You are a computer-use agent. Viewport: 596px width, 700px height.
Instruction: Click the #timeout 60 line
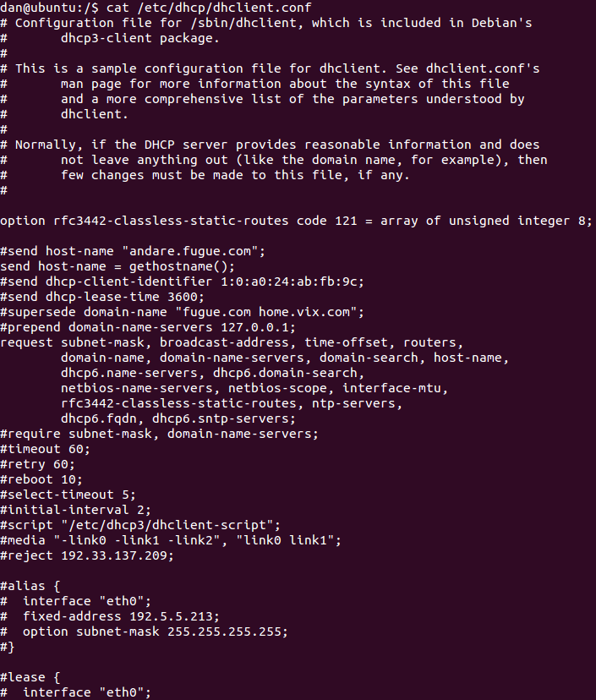45,449
